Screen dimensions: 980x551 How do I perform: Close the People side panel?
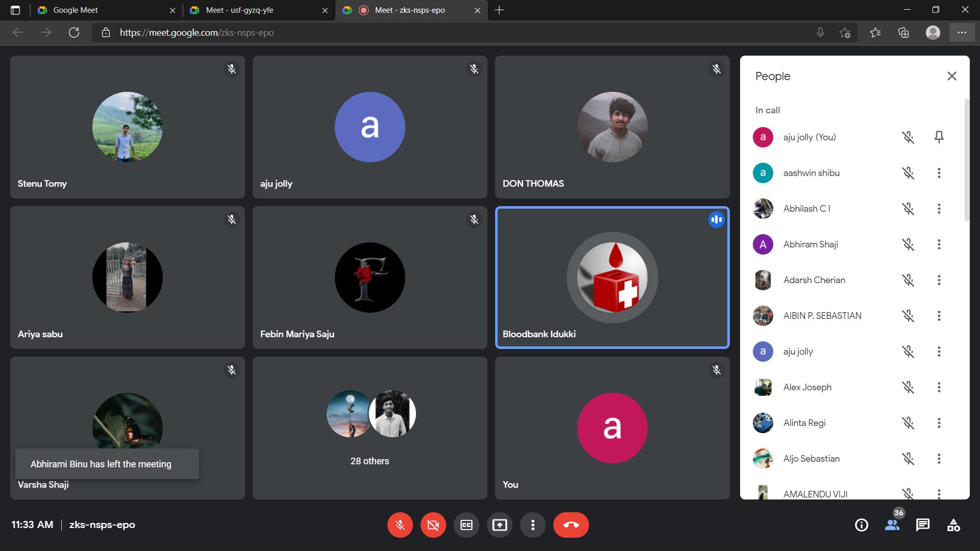(x=951, y=76)
